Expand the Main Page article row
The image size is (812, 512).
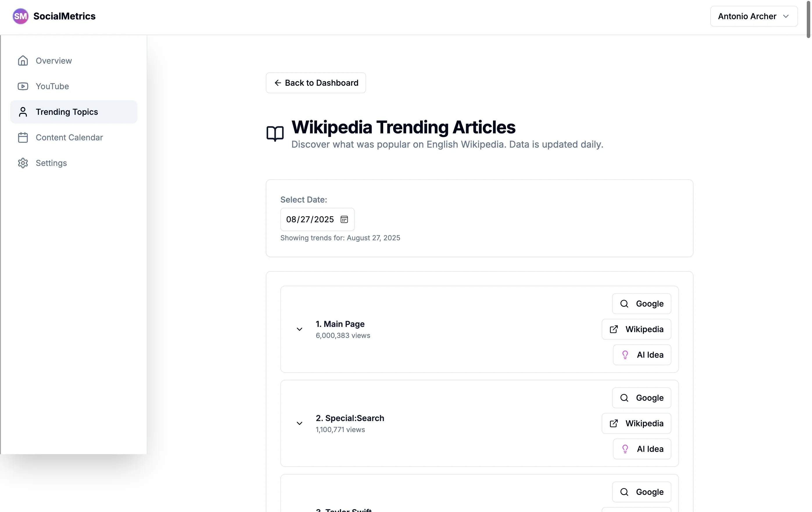[299, 329]
